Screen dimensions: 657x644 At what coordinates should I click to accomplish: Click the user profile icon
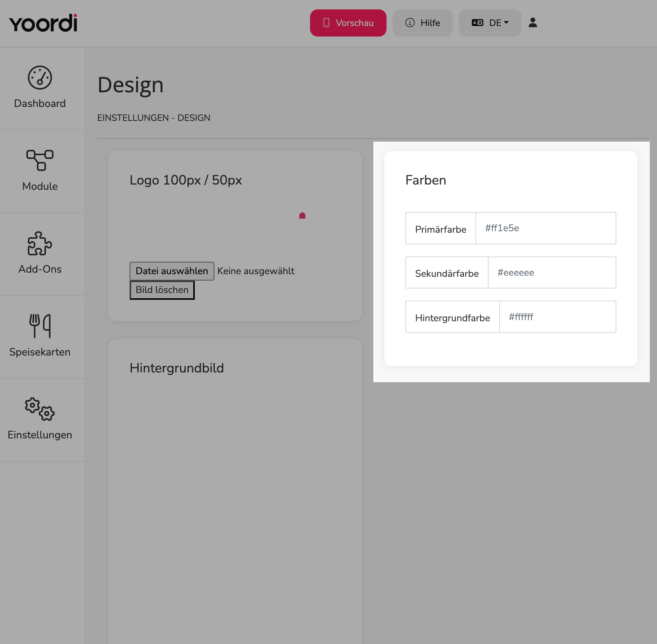(x=533, y=23)
